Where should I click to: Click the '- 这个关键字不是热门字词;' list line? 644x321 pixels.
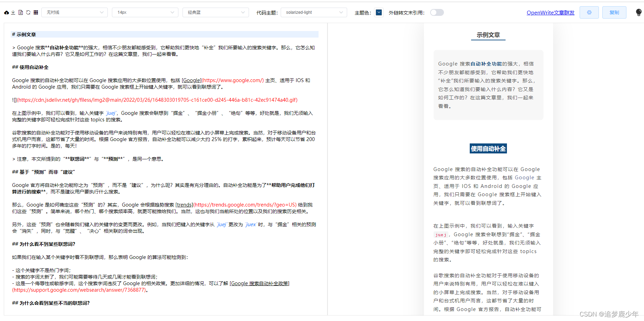click(x=41, y=270)
